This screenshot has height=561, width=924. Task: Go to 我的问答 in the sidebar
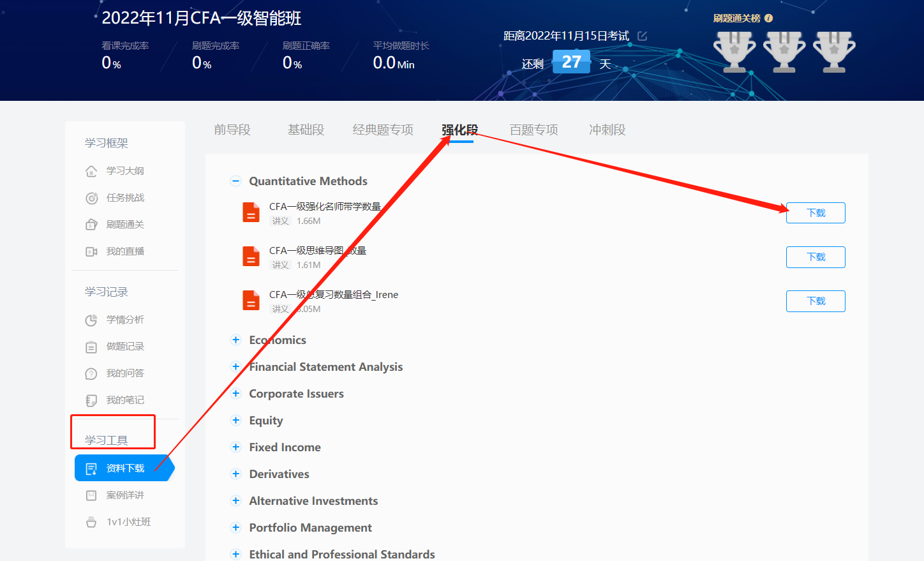click(125, 373)
